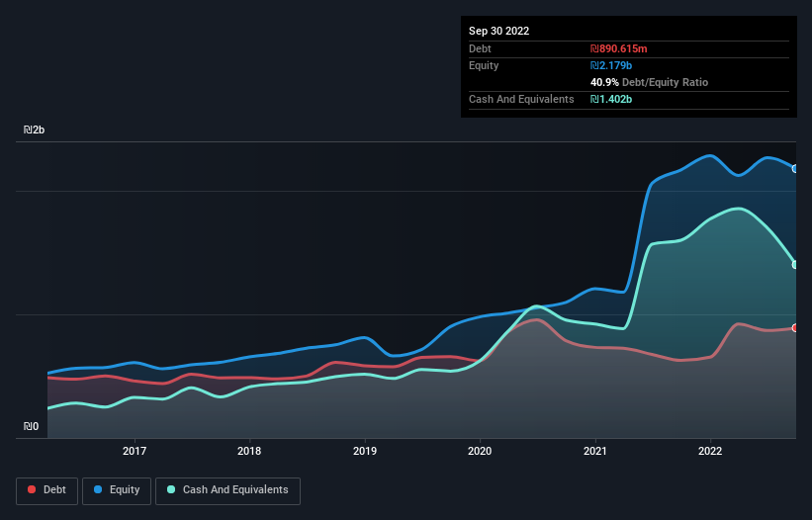Image resolution: width=812 pixels, height=520 pixels.
Task: Click the 2022 x-axis label
Action: [x=710, y=451]
